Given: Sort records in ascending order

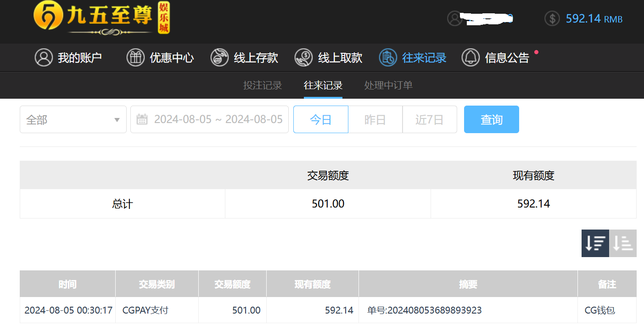Looking at the screenshot, I should (623, 243).
